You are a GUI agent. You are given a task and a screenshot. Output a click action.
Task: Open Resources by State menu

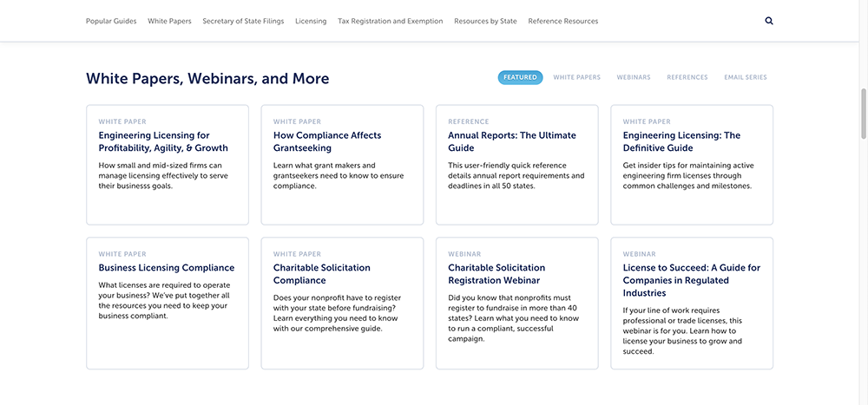(485, 21)
